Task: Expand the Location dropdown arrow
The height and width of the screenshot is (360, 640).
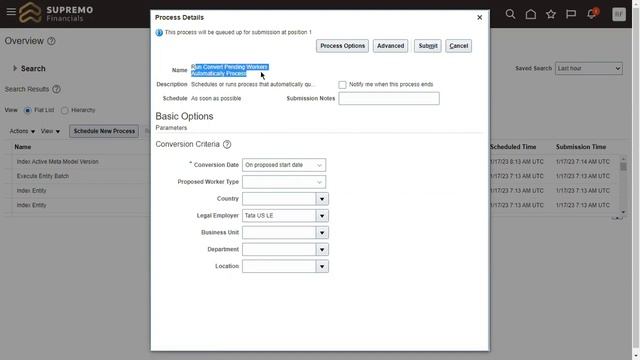Action: (322, 266)
